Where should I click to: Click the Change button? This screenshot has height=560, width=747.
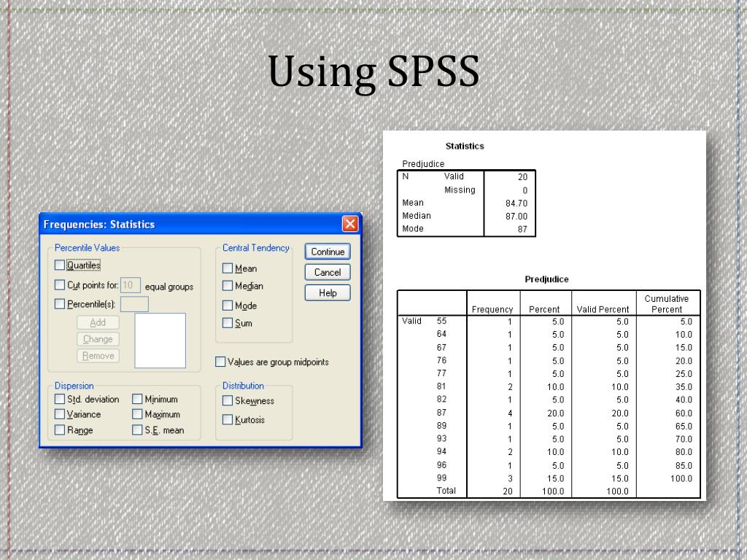click(98, 339)
